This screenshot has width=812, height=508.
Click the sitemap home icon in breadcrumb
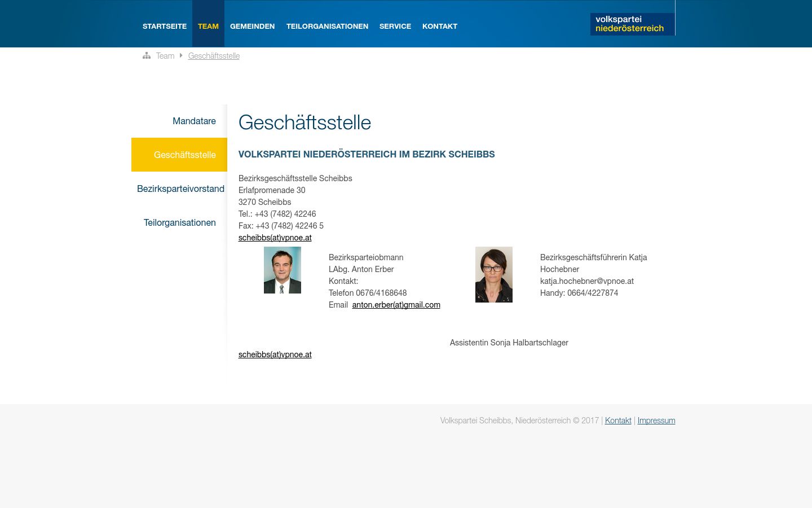pyautogui.click(x=147, y=56)
